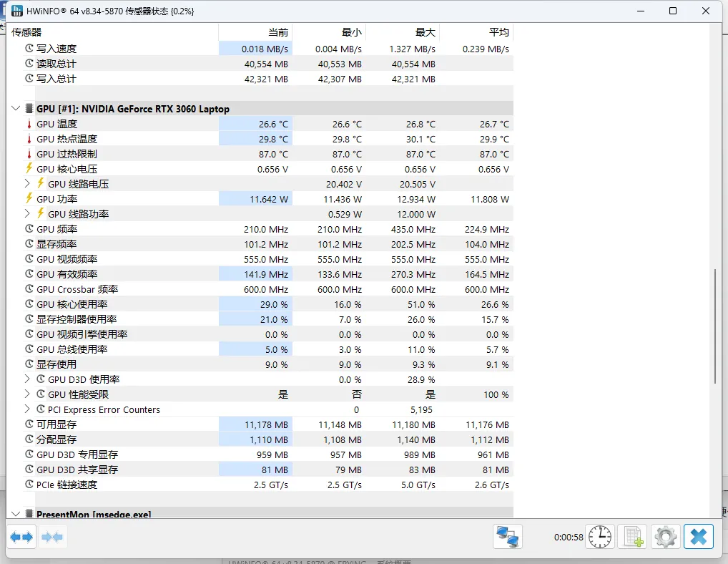Click the vertical scrollbar thumb

(x=715, y=326)
